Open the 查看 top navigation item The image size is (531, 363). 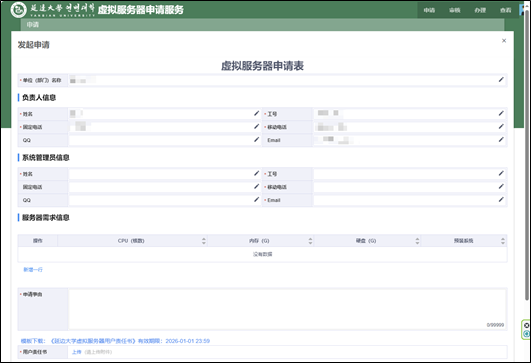coord(506,10)
